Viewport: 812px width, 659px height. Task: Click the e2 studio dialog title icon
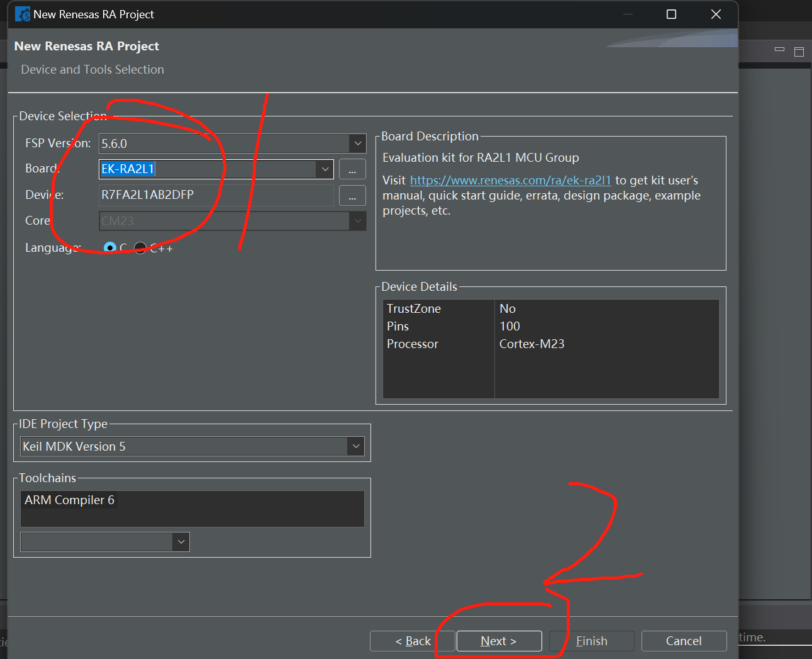(x=23, y=14)
